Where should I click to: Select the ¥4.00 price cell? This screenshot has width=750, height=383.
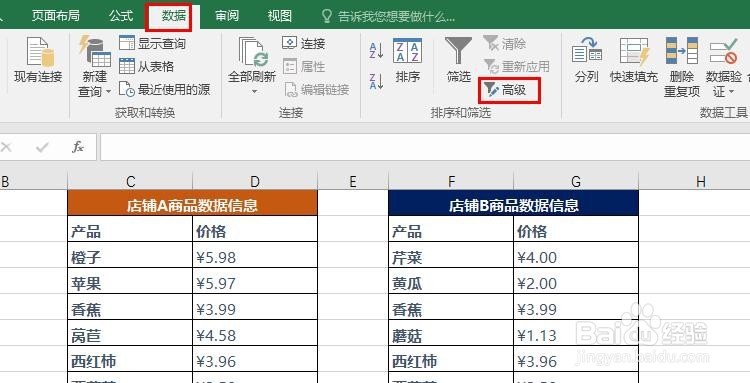(x=576, y=255)
